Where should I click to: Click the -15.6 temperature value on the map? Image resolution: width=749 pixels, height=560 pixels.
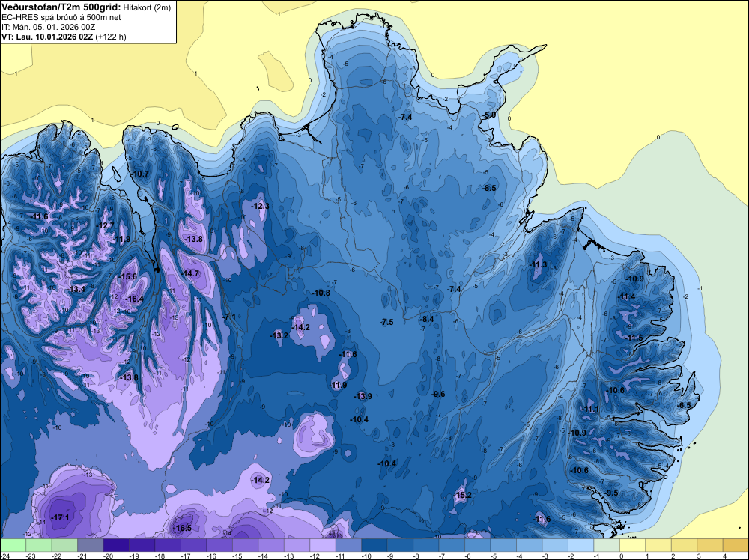point(127,276)
